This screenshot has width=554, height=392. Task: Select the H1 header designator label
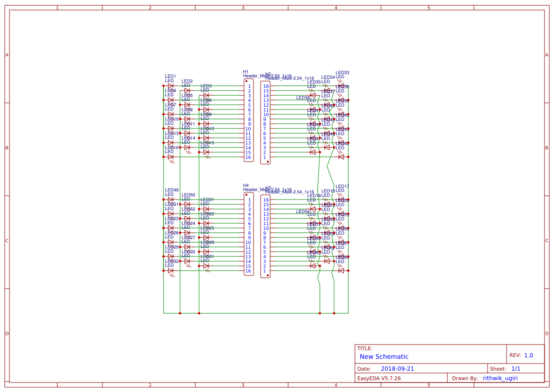245,72
